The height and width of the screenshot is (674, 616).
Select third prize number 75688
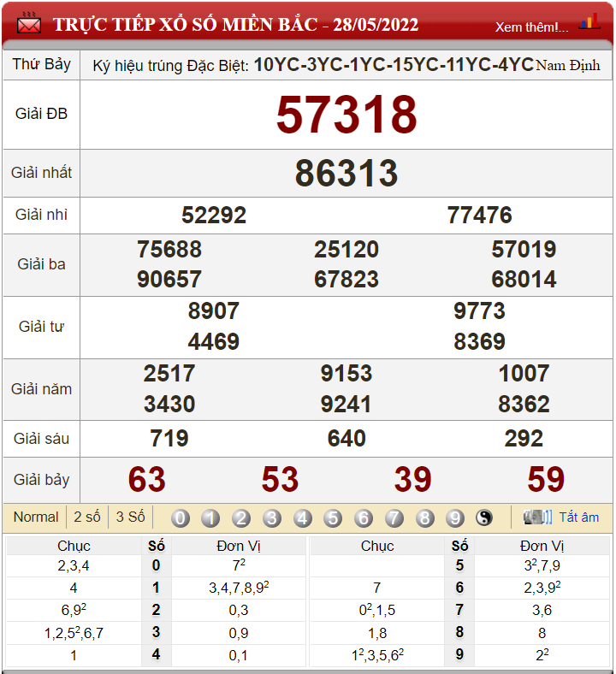click(x=169, y=249)
